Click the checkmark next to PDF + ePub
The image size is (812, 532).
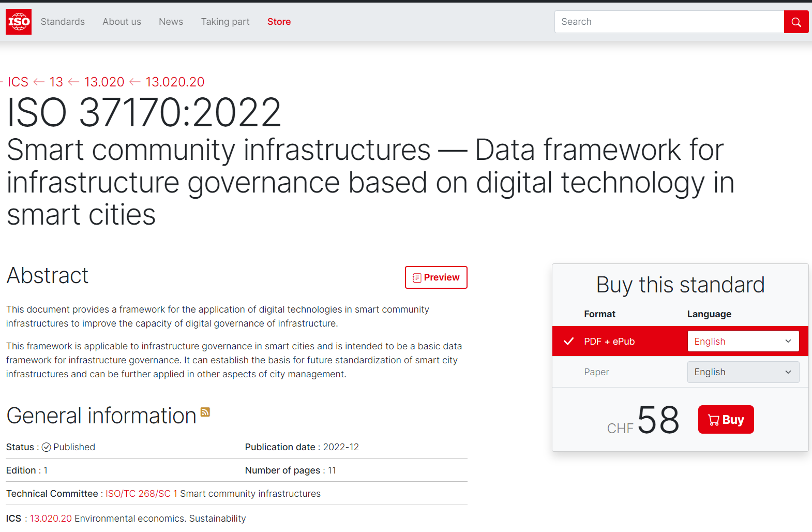[x=568, y=342]
